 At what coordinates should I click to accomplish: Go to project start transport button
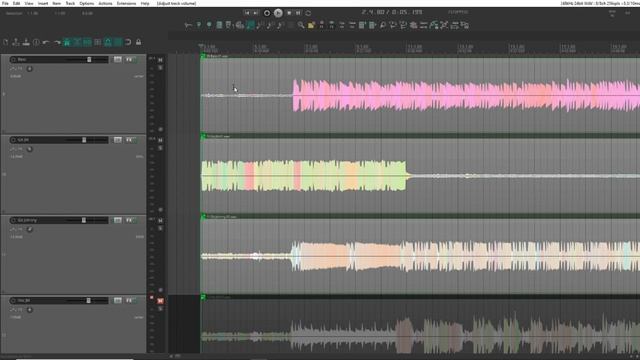(247, 13)
